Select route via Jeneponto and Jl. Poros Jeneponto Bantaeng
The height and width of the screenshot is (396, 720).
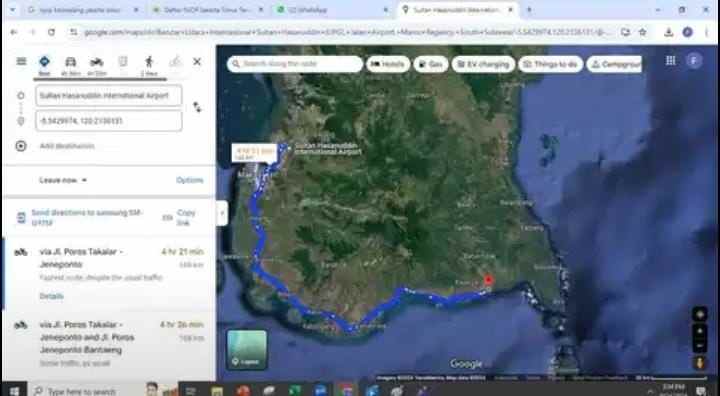pyautogui.click(x=109, y=345)
